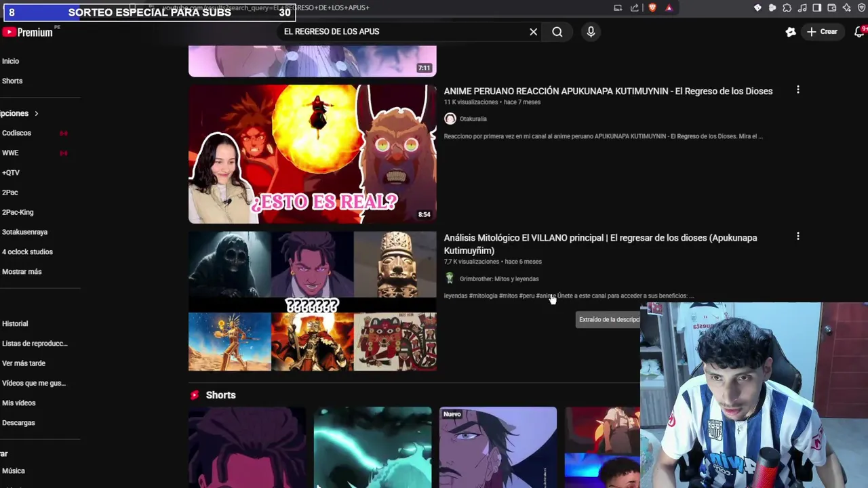Screen dimensions: 868x488
Task: Open the YouTube Premium home logo
Action: [x=28, y=32]
